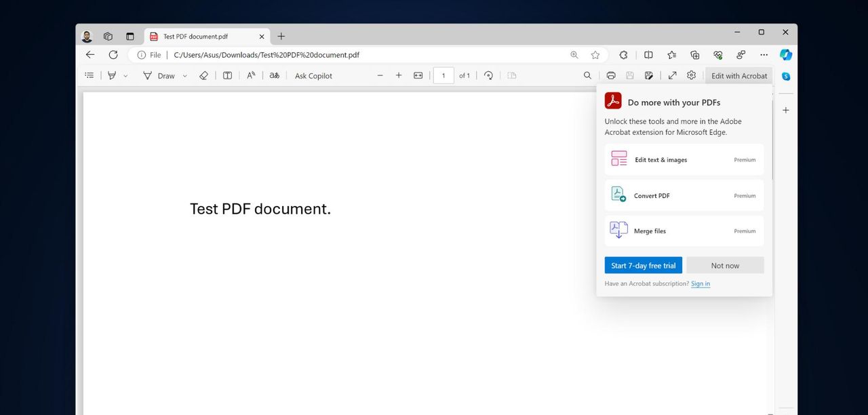
Task: Click the address bar zoom magnifier
Action: tap(574, 55)
